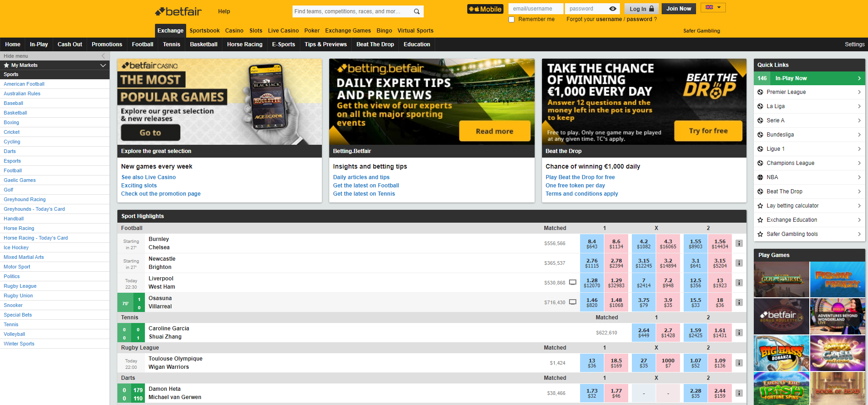Screen dimensions: 868x405
Task: Open Tips & Previews menu item
Action: (326, 44)
